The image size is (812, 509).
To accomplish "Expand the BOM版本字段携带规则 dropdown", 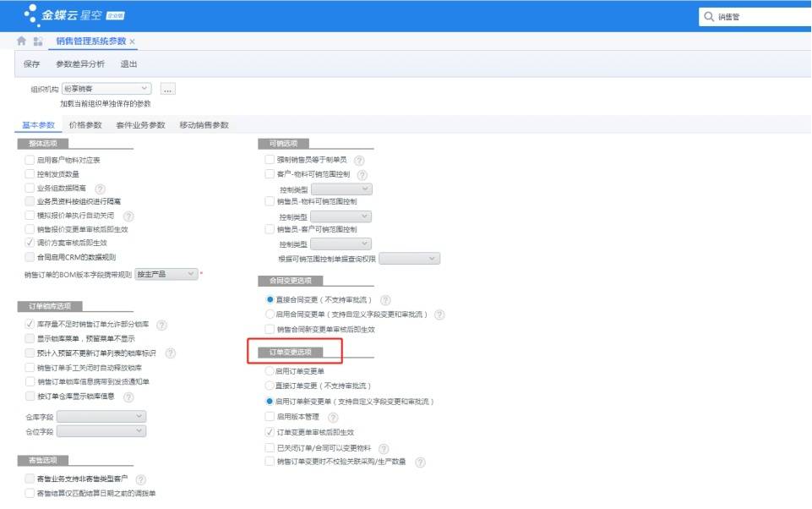I will (x=166, y=274).
